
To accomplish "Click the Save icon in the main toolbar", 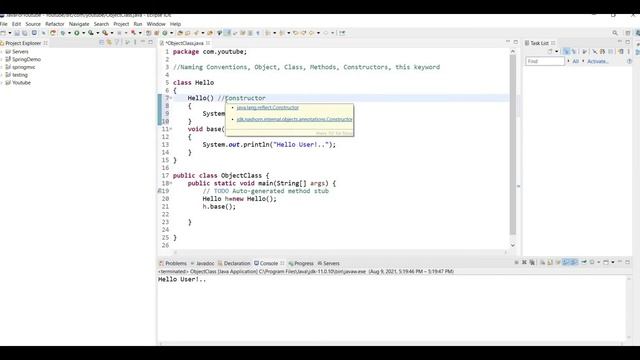I will pos(17,33).
